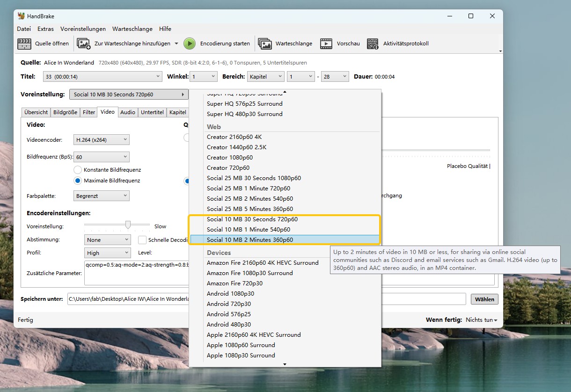Select preset Apple 1080p60 Surround
This screenshot has height=392, width=571.
point(241,345)
